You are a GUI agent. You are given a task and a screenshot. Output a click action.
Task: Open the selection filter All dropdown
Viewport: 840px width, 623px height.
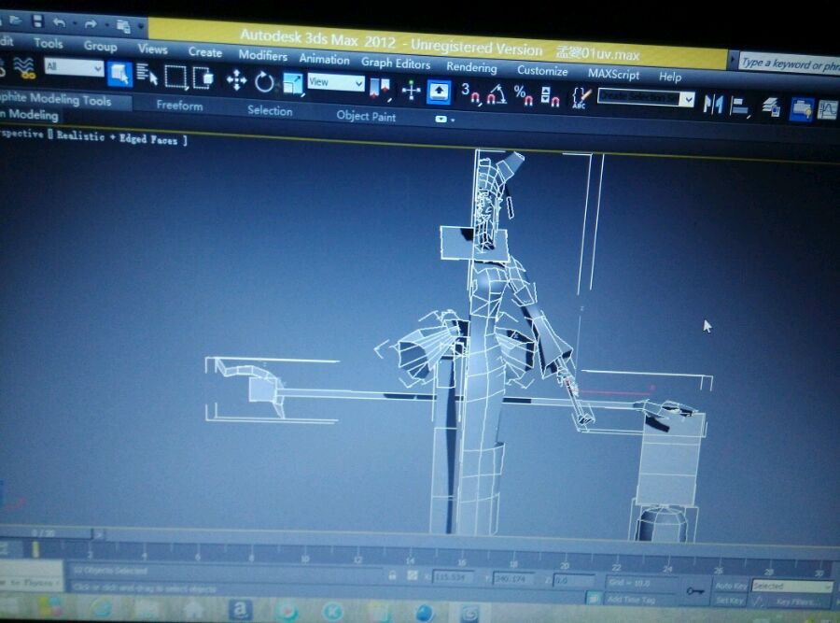coord(74,67)
